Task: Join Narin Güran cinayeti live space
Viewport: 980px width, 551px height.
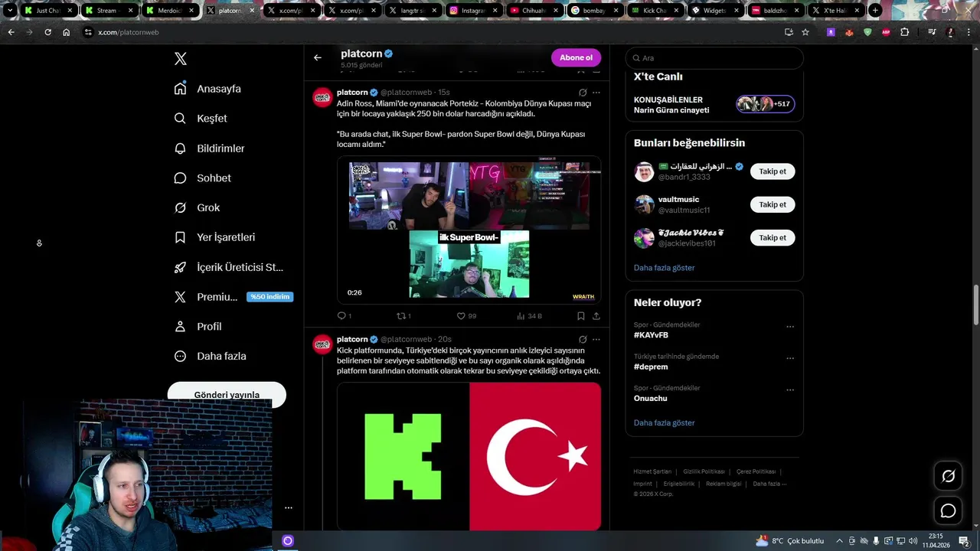Action: [714, 105]
